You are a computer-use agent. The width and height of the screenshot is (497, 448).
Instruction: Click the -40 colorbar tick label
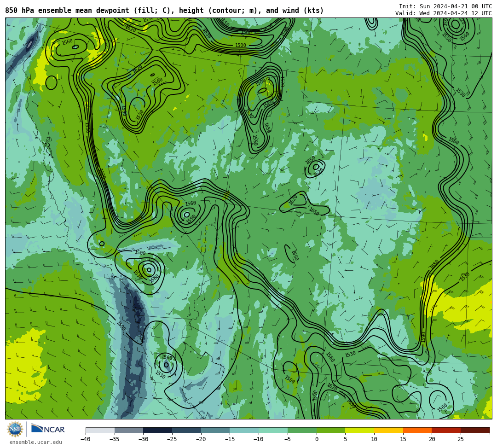click(x=85, y=439)
